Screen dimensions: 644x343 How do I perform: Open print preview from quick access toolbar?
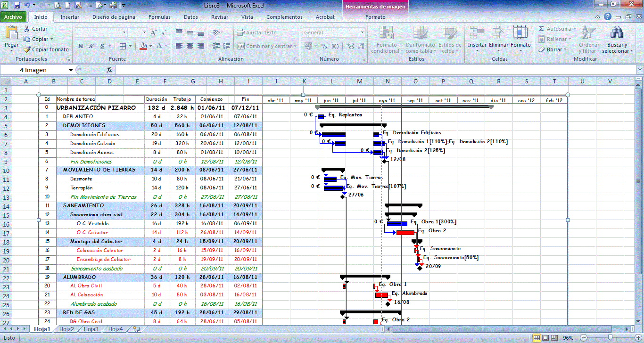[x=58, y=6]
